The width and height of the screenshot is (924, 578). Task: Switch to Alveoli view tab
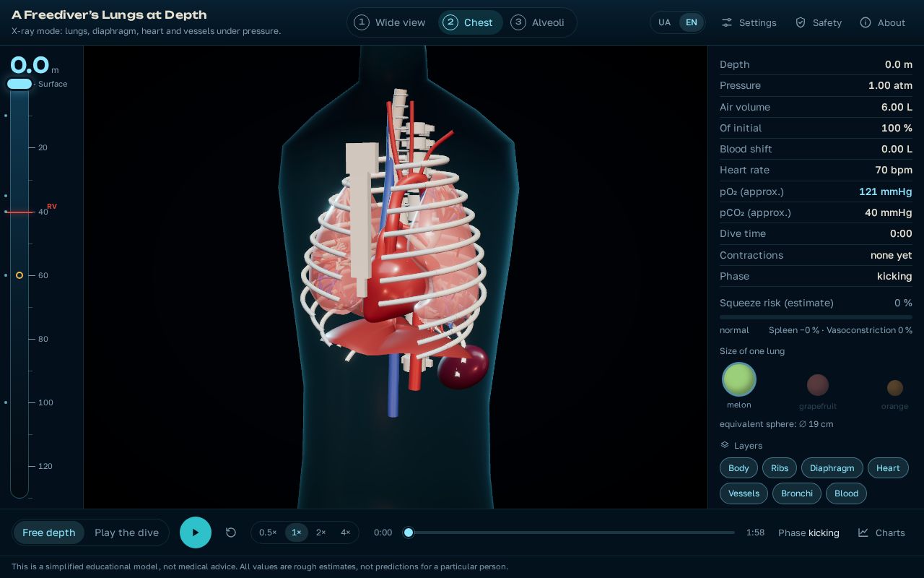[539, 22]
